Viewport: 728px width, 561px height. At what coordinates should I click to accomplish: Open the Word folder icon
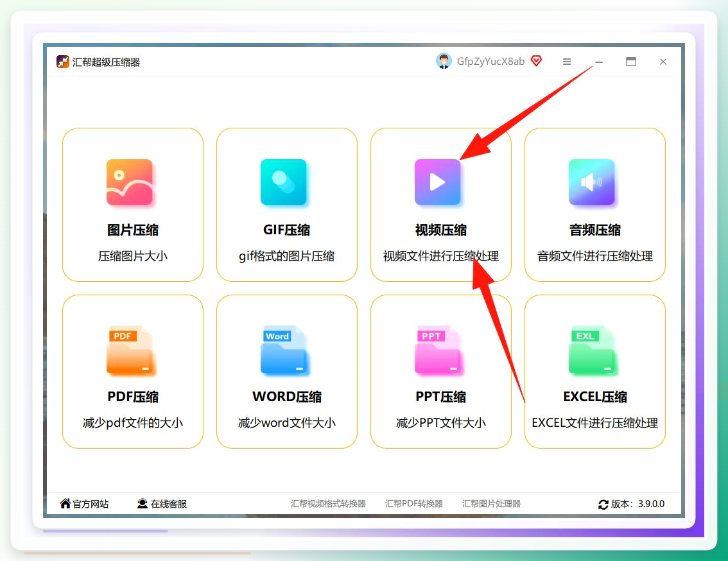tap(284, 350)
